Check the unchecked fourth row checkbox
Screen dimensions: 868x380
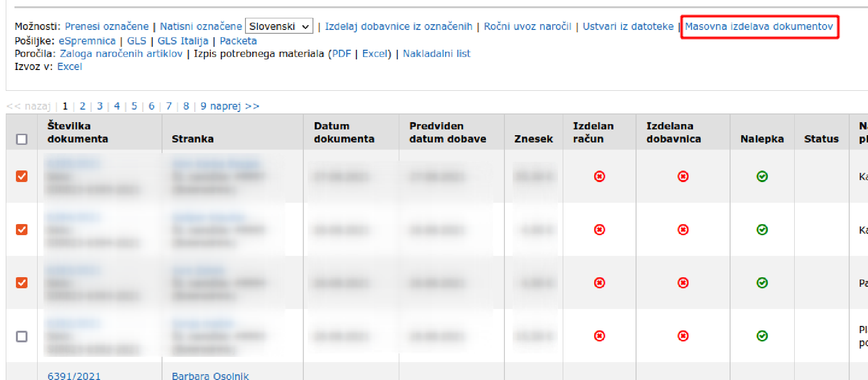[x=22, y=336]
